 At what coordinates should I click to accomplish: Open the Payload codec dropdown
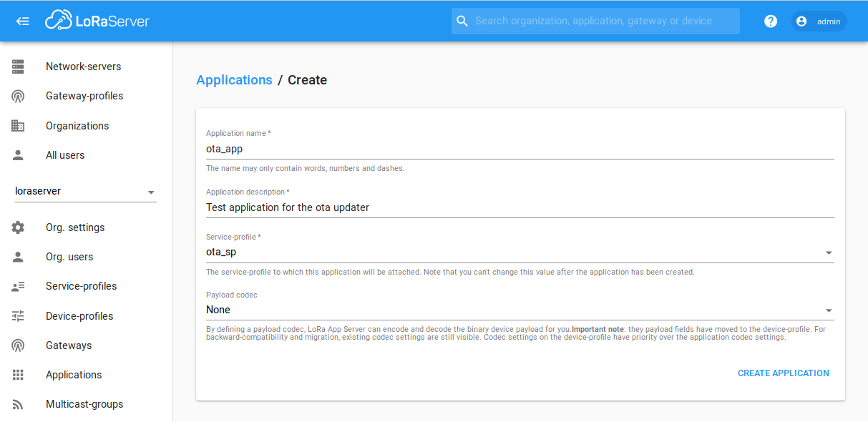point(829,310)
